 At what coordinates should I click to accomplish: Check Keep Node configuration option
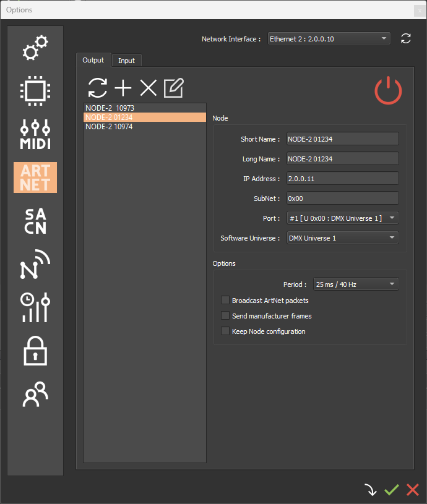225,331
